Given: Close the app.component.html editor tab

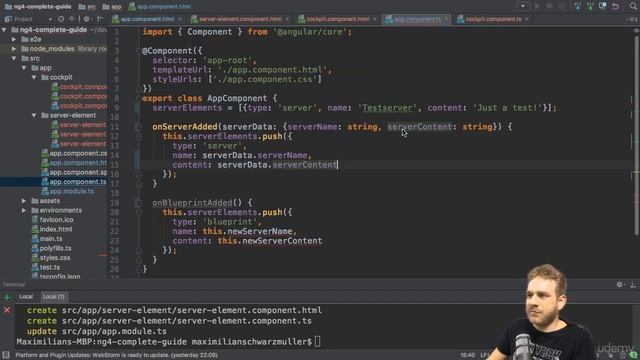Looking at the screenshot, I should 180,19.
